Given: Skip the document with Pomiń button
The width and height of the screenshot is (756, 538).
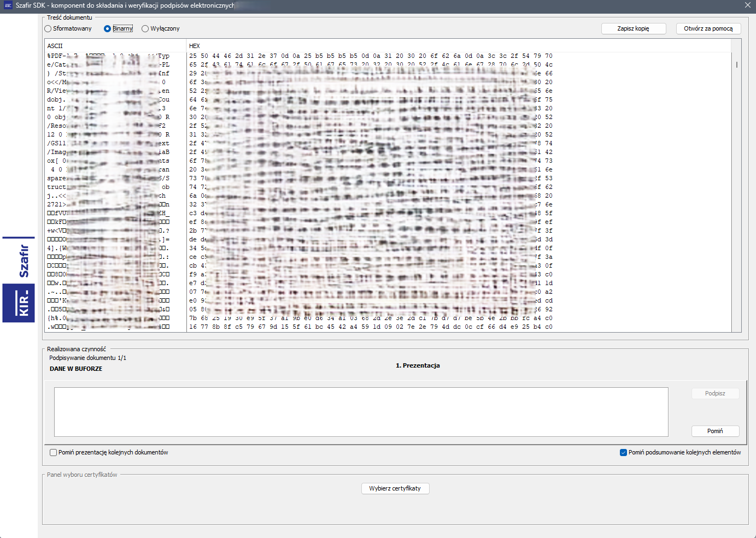Looking at the screenshot, I should click(715, 431).
